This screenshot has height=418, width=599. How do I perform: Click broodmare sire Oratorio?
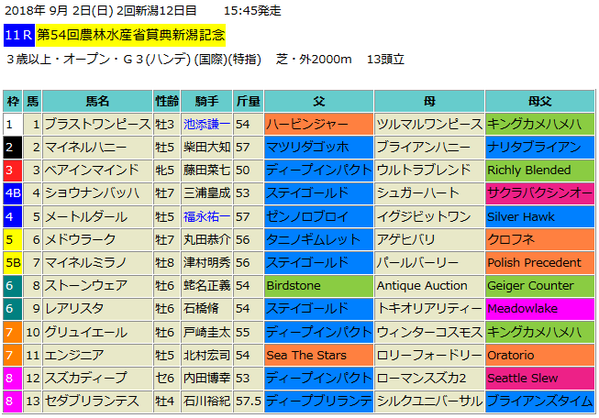pyautogui.click(x=539, y=355)
